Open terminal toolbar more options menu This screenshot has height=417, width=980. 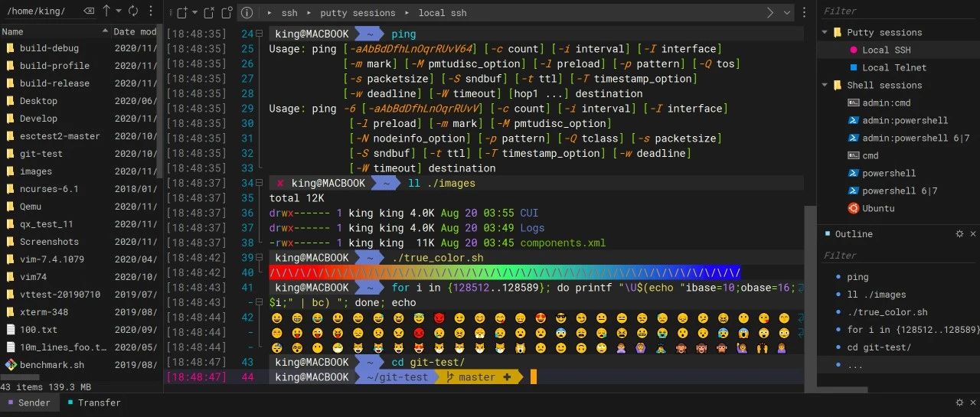point(804,12)
